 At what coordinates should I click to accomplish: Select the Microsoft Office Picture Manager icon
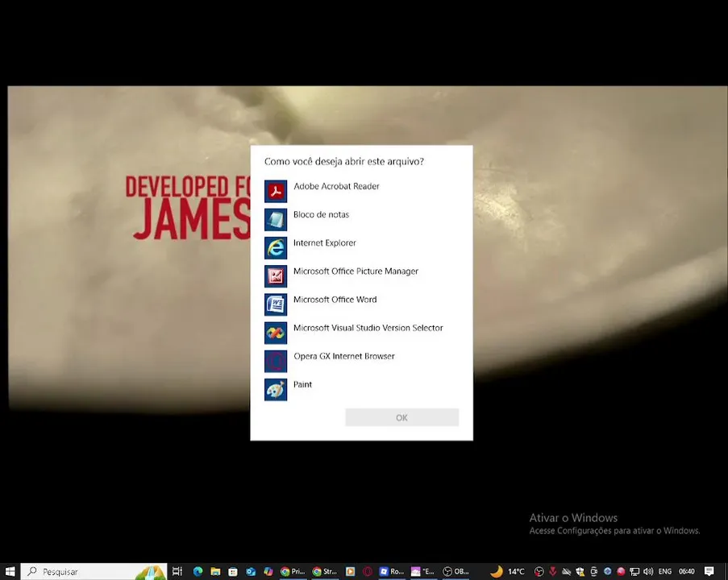click(x=276, y=276)
